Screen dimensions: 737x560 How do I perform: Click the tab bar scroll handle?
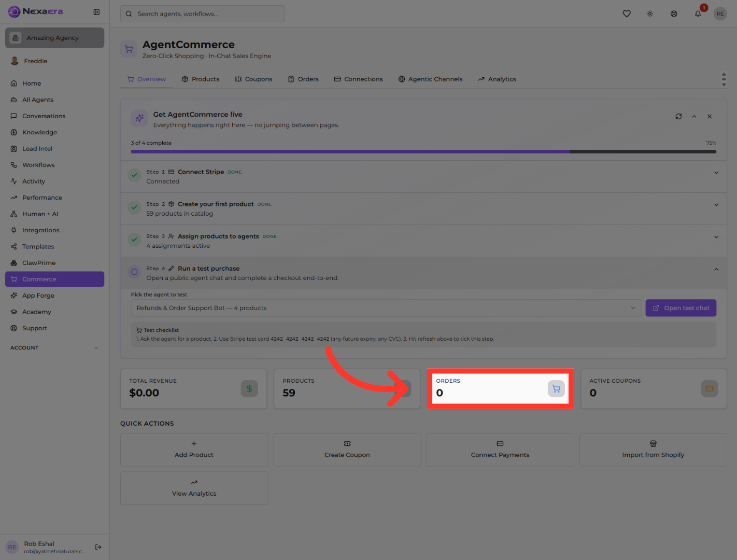(724, 79)
